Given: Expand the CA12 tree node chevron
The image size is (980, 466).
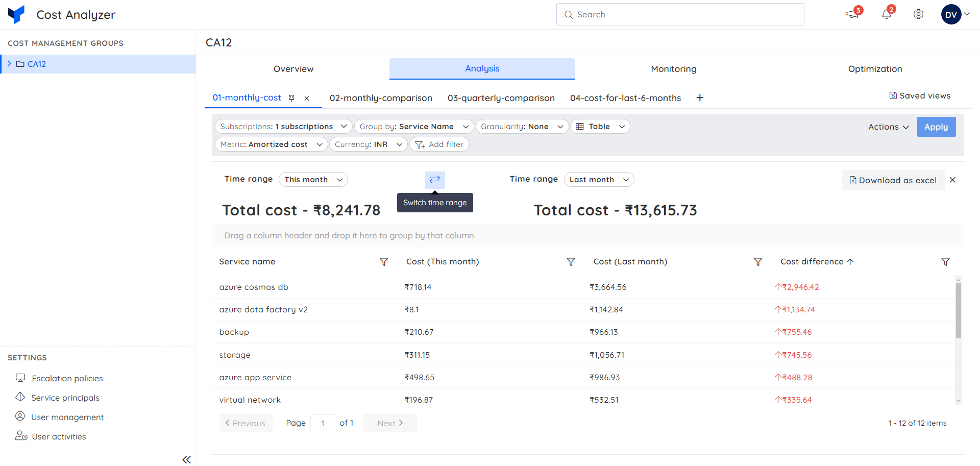Looking at the screenshot, I should click(9, 64).
